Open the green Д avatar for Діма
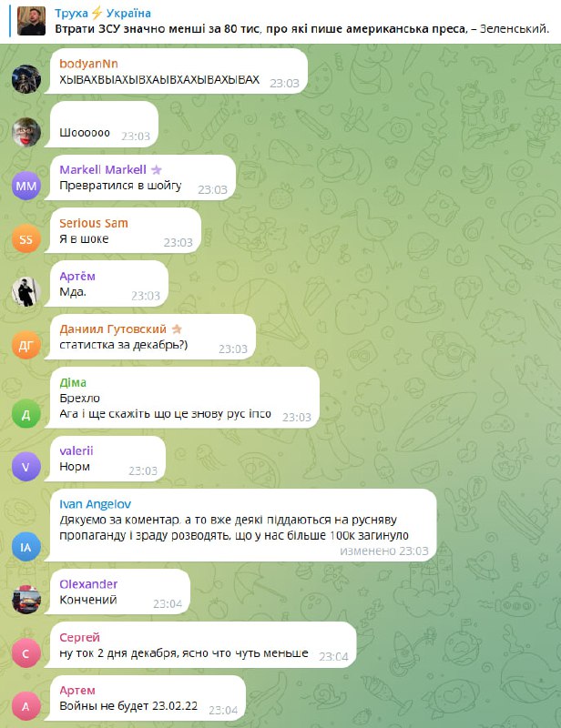The height and width of the screenshot is (728, 561). pos(26,414)
